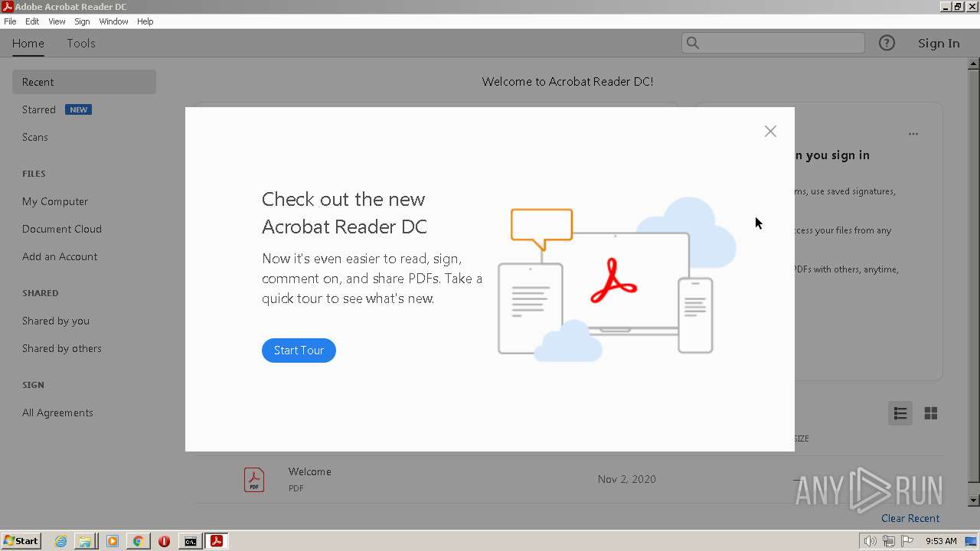Select Add an Account
The width and height of the screenshot is (980, 551).
point(60,256)
